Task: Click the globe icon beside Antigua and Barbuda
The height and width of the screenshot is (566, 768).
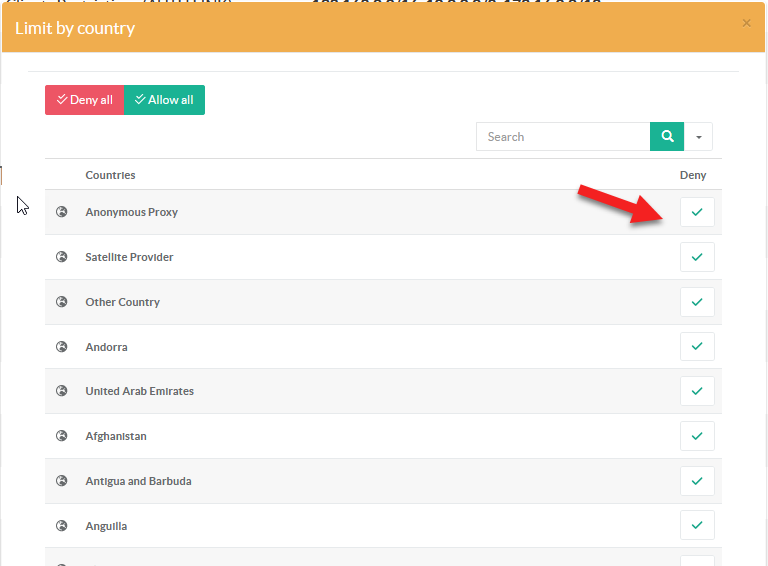Action: tap(62, 481)
